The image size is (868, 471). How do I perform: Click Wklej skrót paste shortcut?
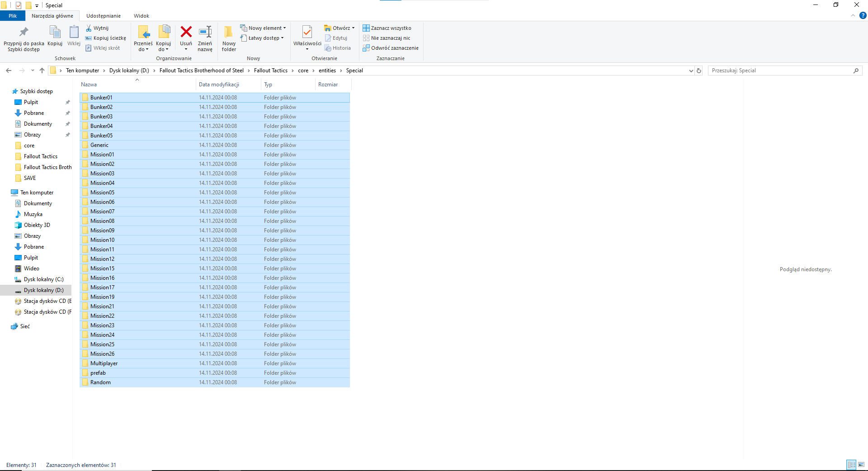[x=103, y=48]
